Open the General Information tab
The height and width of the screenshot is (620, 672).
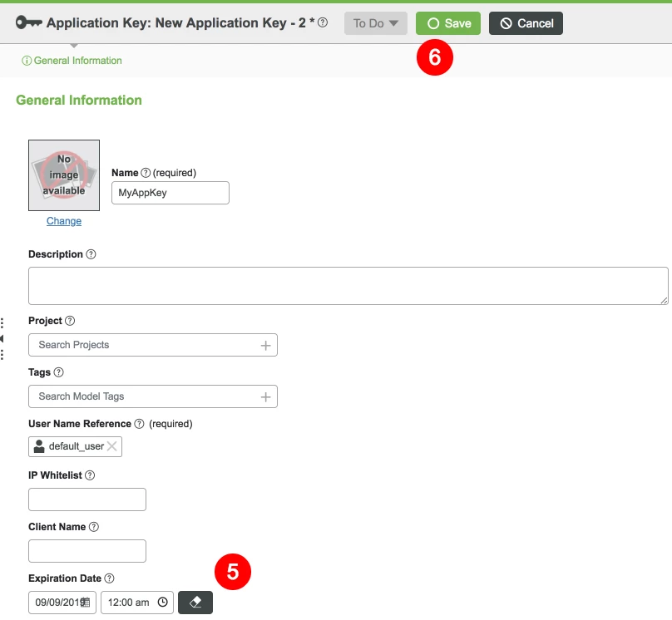[72, 61]
